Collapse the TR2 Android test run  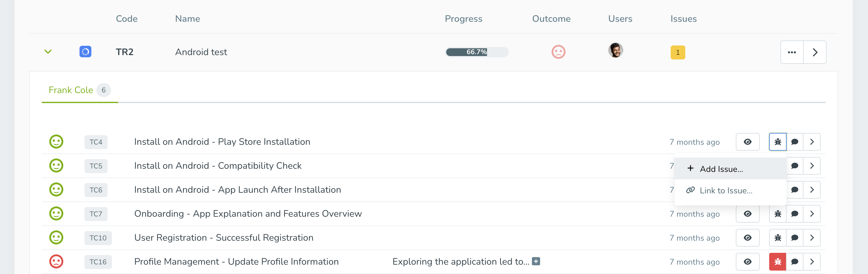click(x=48, y=52)
